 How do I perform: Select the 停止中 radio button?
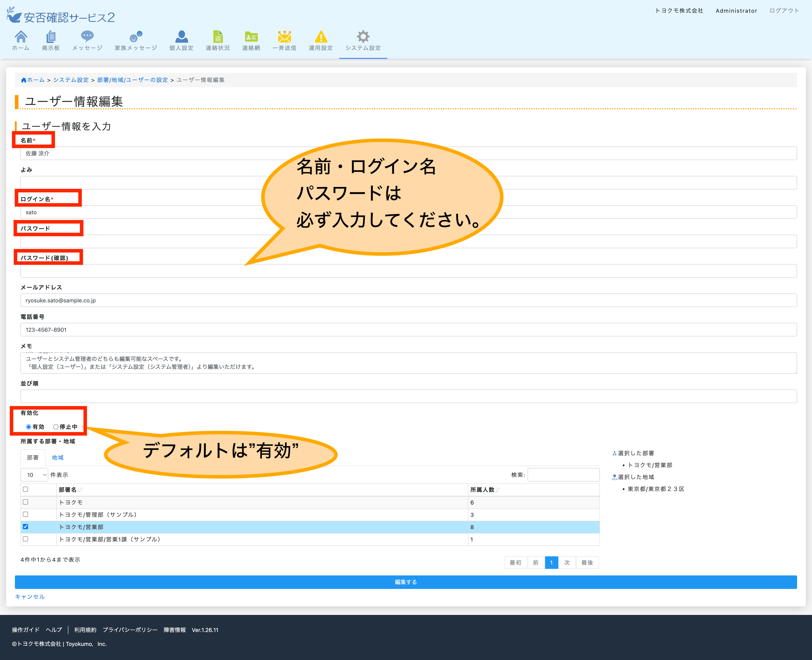coord(56,427)
